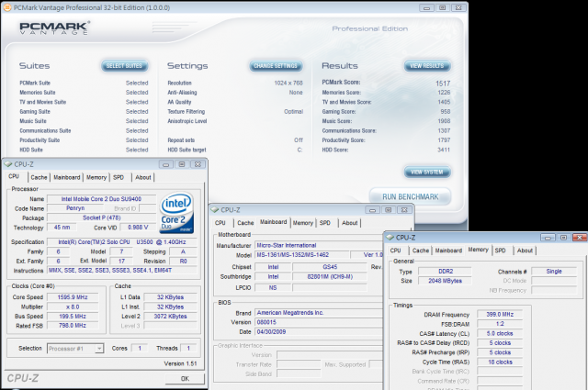Screen dimensions: 588x390
Task: Select the SPD tab in the Memory window
Action: [500, 251]
